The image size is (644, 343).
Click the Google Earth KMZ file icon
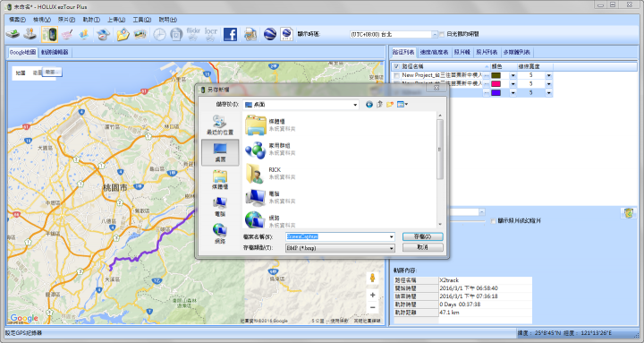click(x=287, y=35)
